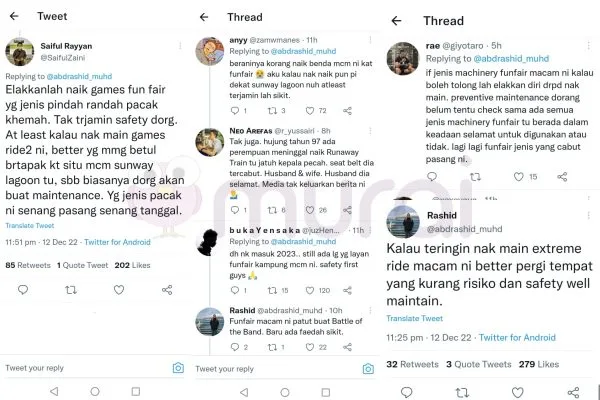Viewport: 600px width, 400px height.
Task: View 3 Quote Tweets on Rashid's tweet
Action: pyautogui.click(x=479, y=364)
